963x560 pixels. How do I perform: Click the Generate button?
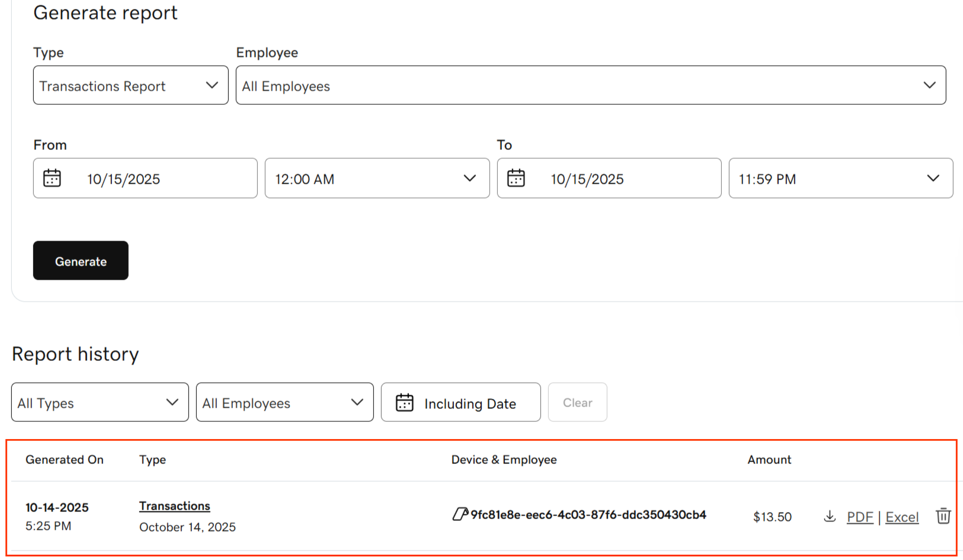80,260
